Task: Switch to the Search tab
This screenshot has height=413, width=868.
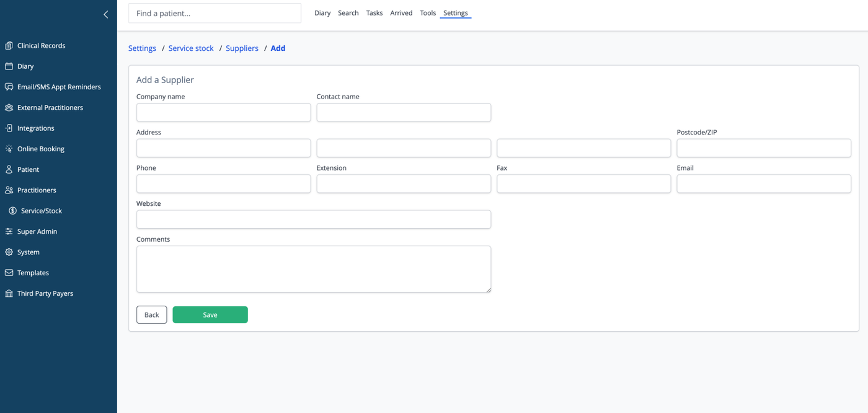Action: 348,13
